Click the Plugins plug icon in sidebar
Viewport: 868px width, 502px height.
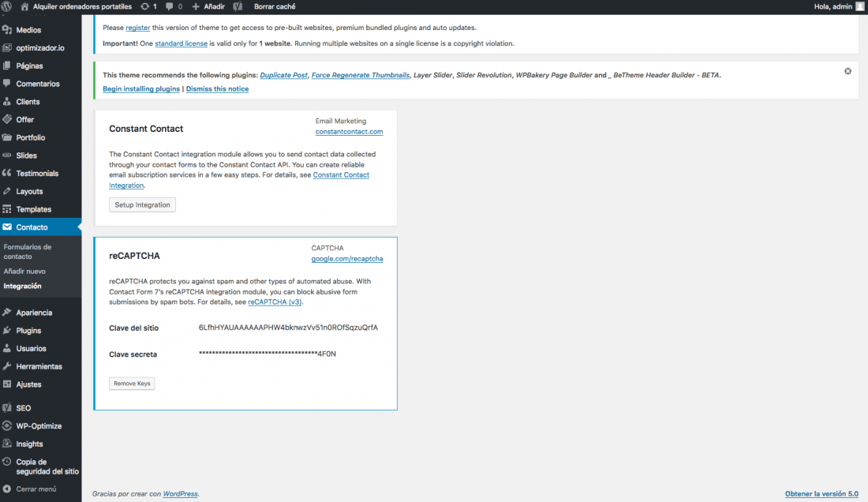click(x=7, y=331)
